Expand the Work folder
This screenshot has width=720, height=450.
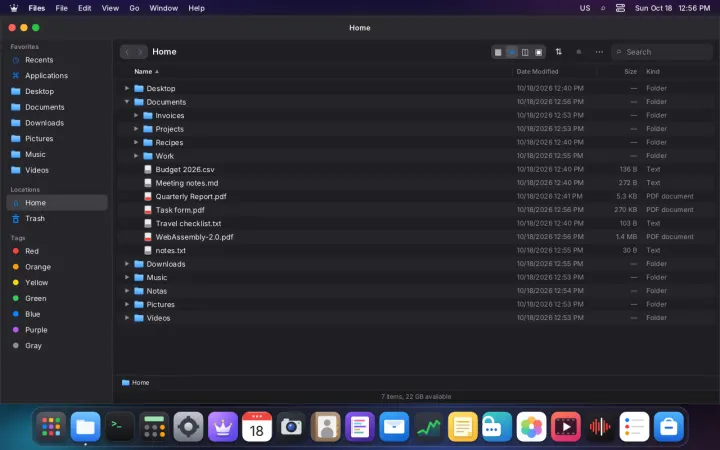[136, 156]
